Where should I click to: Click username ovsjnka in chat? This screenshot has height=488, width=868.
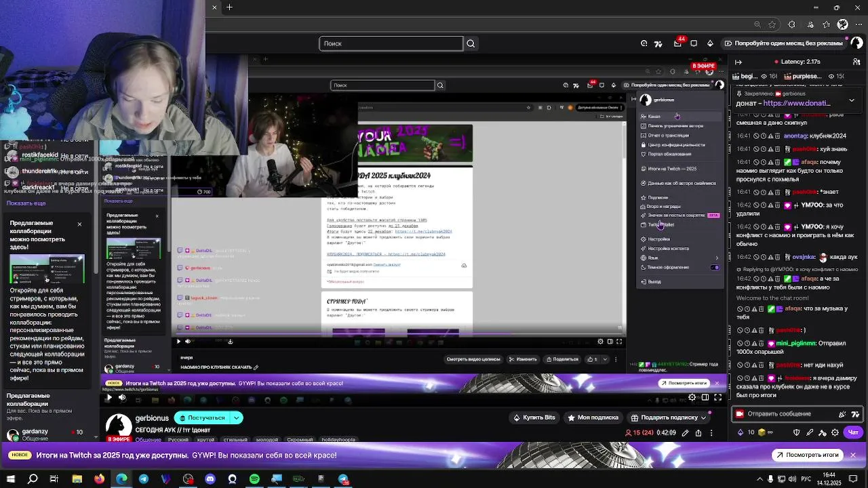click(804, 258)
